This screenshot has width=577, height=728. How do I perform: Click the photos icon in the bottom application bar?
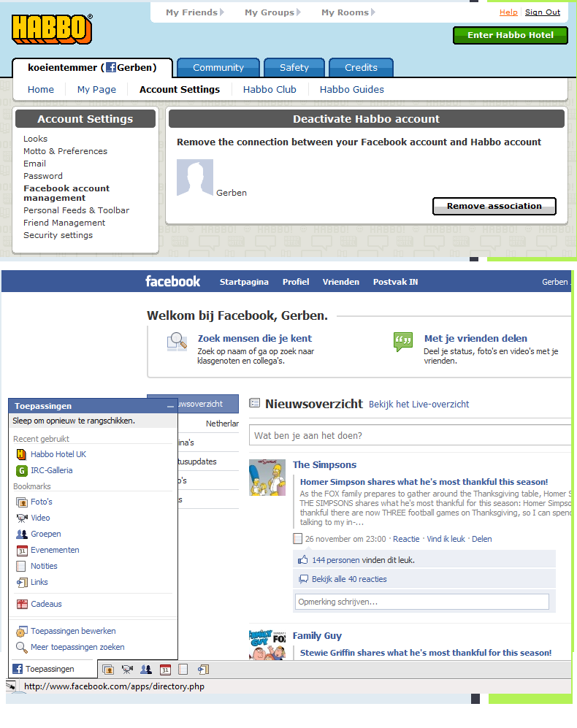point(108,670)
